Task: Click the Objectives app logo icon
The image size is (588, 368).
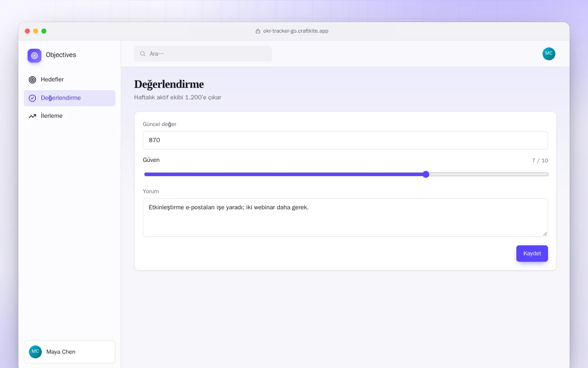Action: (34, 56)
